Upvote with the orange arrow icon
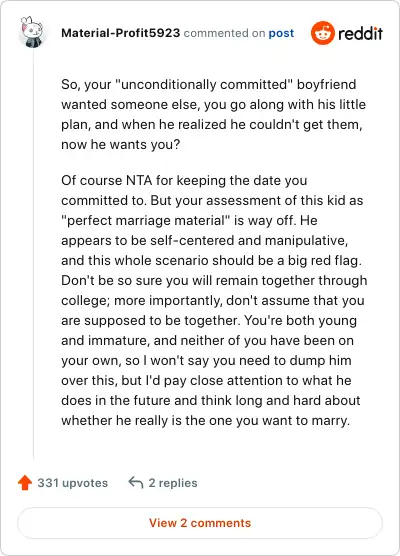Image resolution: width=400 pixels, height=556 pixels. [25, 483]
